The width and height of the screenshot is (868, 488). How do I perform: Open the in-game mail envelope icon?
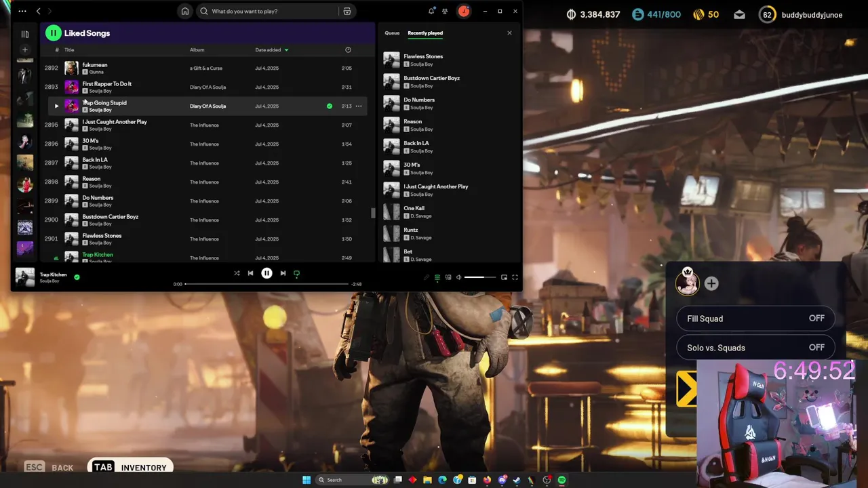(739, 15)
